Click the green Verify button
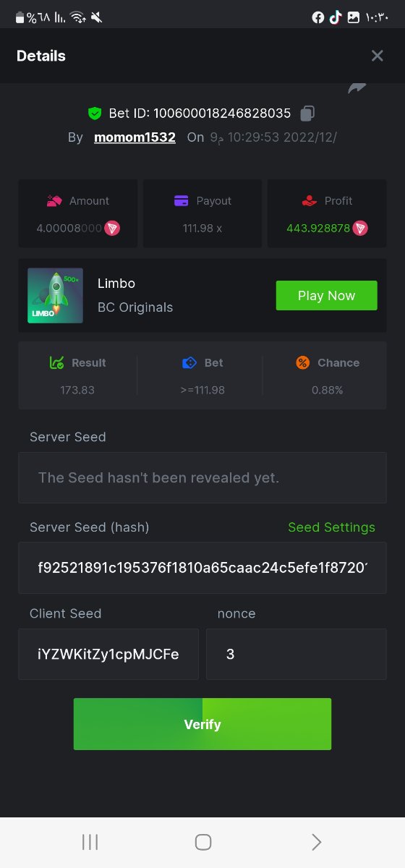This screenshot has width=405, height=868. 202,724
